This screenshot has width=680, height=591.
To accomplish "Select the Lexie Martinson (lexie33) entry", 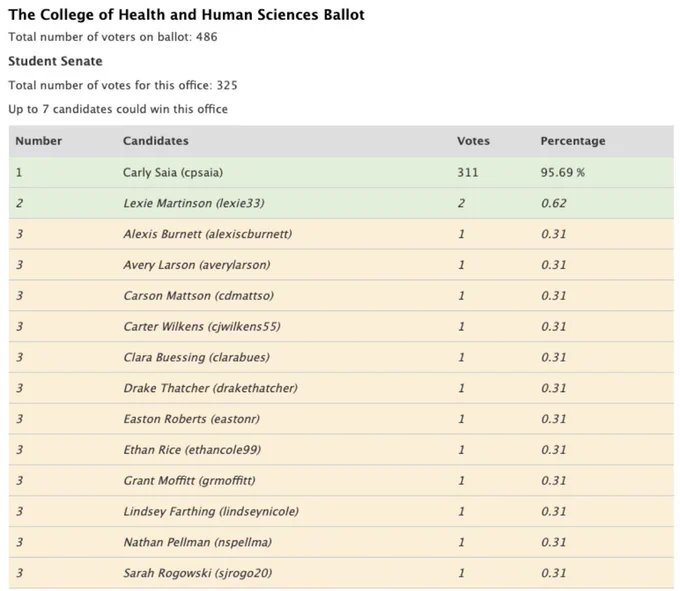I will coord(341,203).
